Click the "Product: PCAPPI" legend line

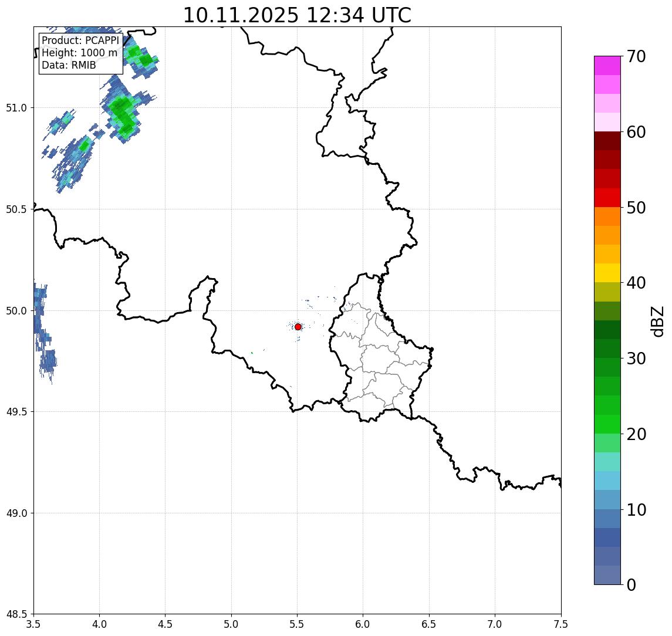click(80, 40)
